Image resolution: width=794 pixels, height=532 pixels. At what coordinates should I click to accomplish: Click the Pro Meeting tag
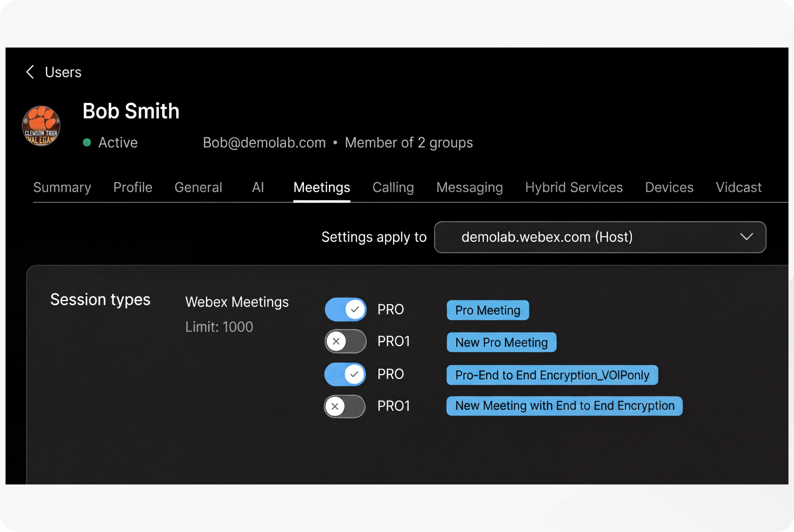click(488, 310)
